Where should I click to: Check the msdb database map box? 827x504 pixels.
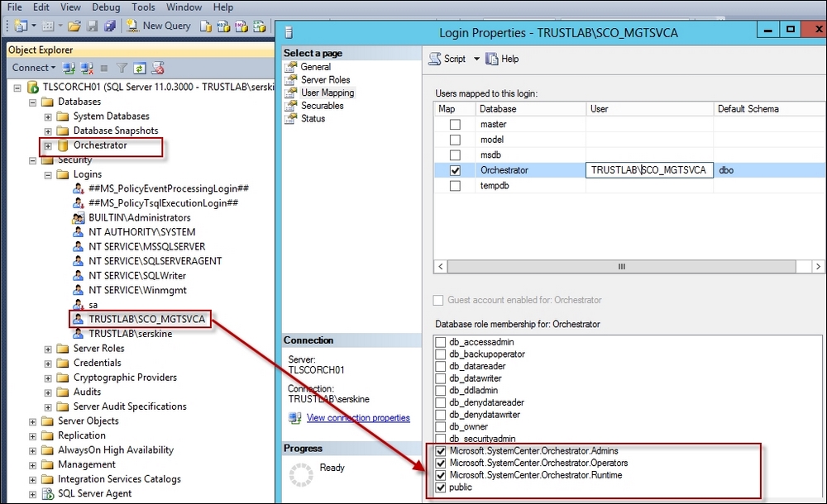(455, 155)
